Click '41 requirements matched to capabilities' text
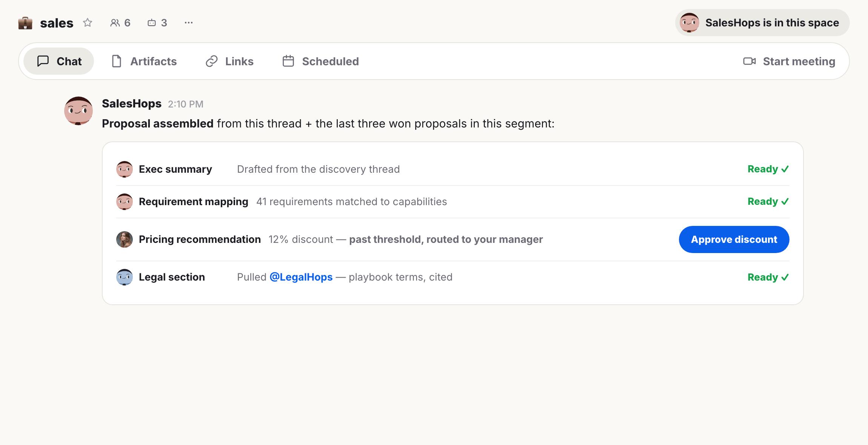The width and height of the screenshot is (868, 445). pyautogui.click(x=351, y=202)
